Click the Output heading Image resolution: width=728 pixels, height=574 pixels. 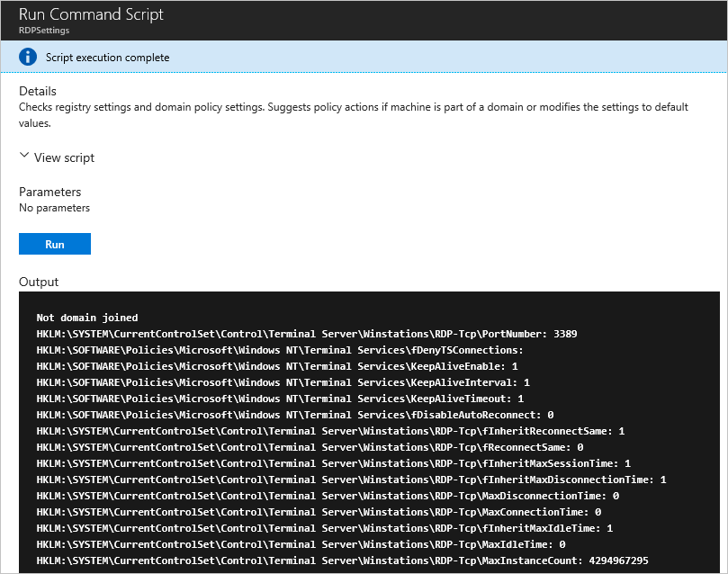tap(39, 282)
